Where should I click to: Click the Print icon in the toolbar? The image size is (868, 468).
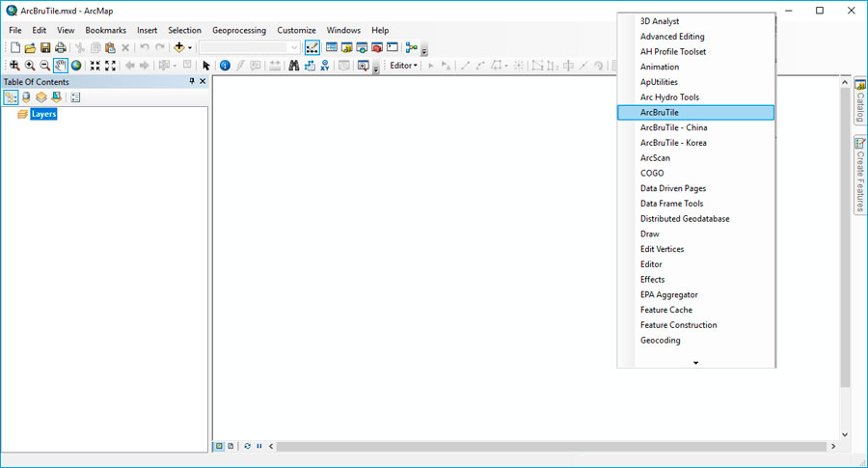coord(61,48)
